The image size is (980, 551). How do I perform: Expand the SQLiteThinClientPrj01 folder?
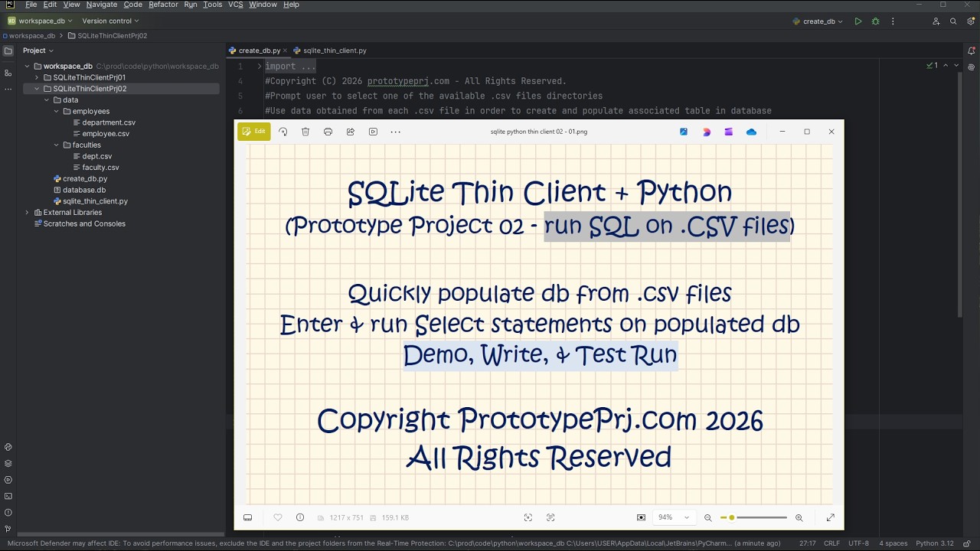[x=37, y=77]
